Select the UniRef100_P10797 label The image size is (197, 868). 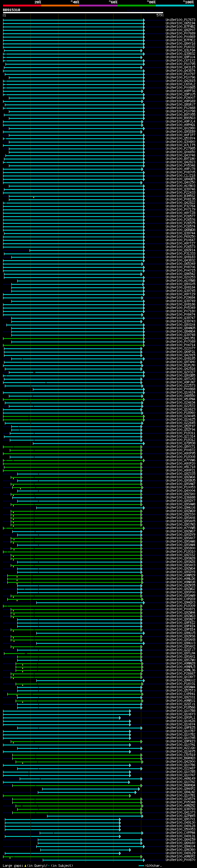[x=180, y=74]
